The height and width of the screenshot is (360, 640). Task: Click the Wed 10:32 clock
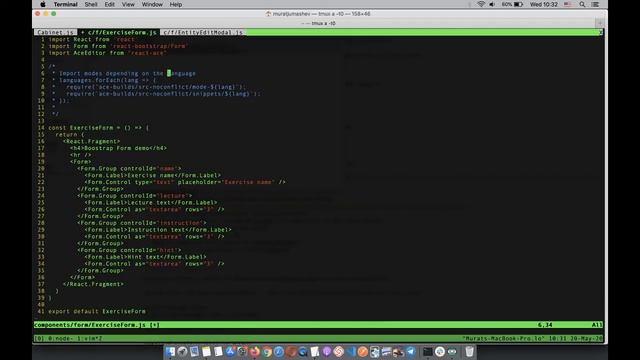543,4
